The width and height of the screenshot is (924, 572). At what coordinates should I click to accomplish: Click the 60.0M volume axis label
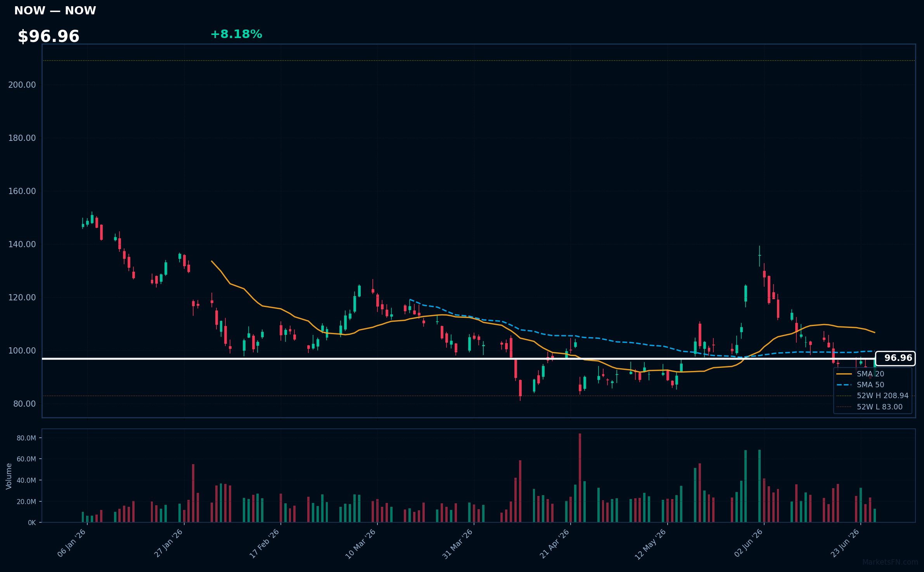tap(26, 459)
